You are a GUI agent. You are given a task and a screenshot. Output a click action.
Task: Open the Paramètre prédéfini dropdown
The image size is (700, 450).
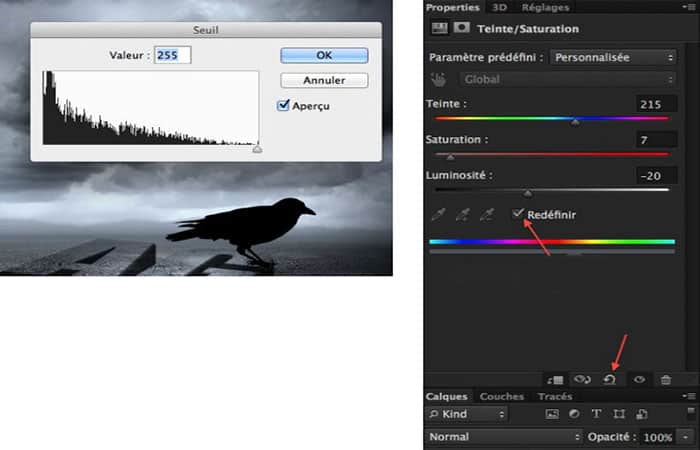[x=613, y=58]
